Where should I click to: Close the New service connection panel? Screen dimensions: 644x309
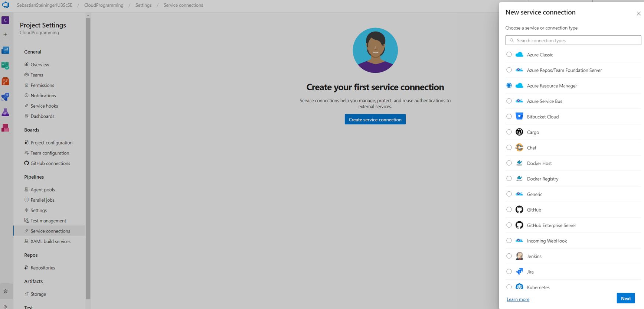coord(638,14)
